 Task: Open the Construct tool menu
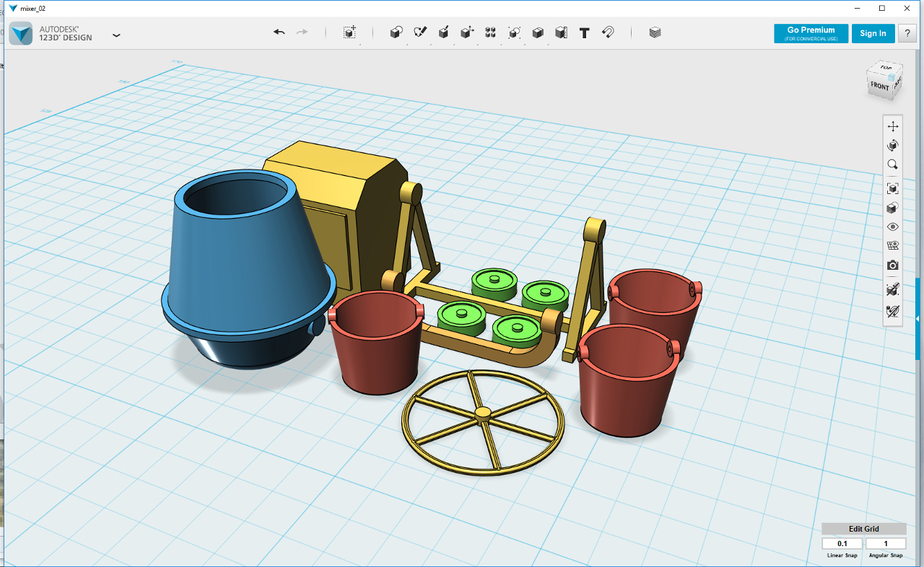(x=443, y=32)
